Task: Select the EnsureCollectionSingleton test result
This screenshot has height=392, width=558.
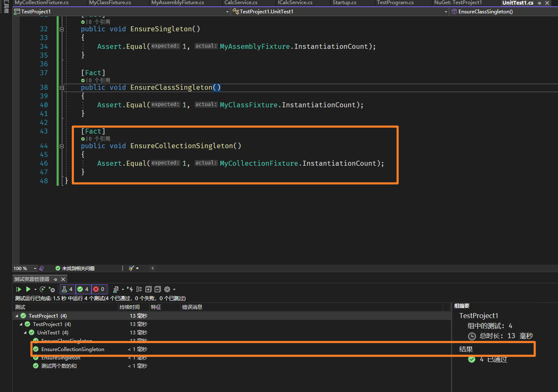Action: [x=73, y=349]
